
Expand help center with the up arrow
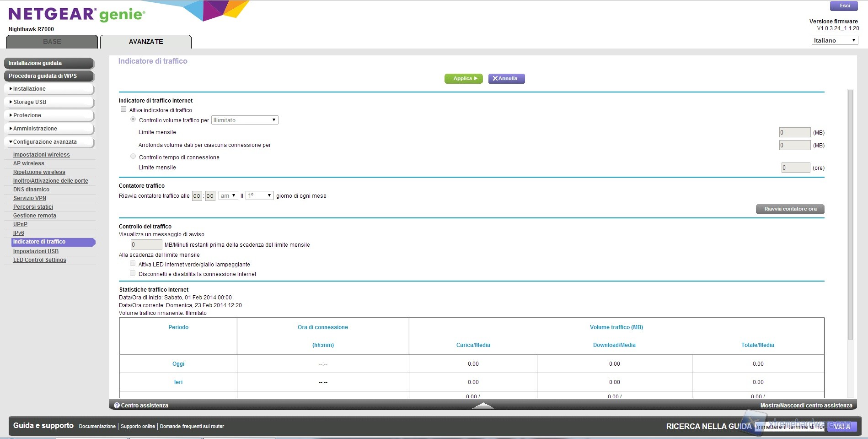point(482,406)
